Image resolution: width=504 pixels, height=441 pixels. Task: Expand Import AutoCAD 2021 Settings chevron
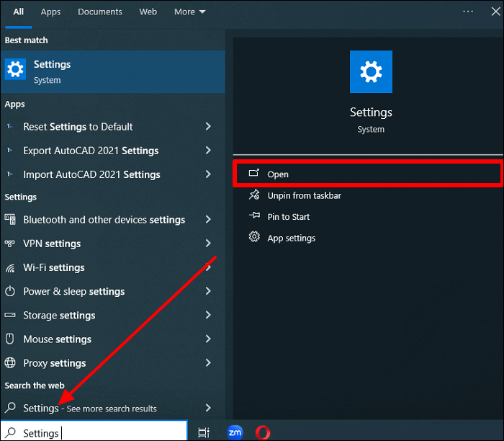(208, 174)
